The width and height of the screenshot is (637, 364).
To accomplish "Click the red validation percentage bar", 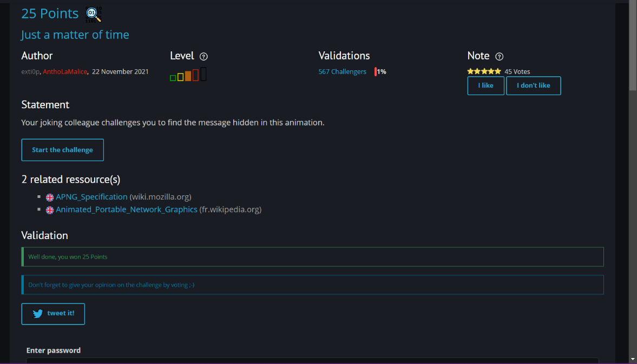I will point(376,72).
